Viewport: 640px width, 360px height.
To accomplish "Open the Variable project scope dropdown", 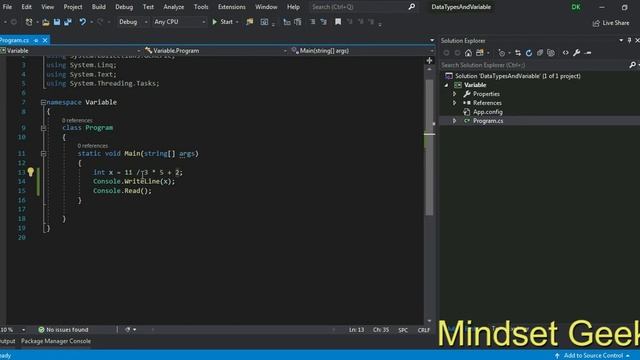I will [70, 51].
